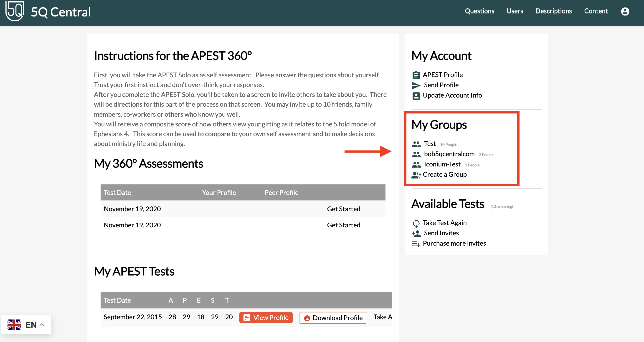Open the user account avatar menu
Image resolution: width=644 pixels, height=342 pixels.
[x=625, y=11]
